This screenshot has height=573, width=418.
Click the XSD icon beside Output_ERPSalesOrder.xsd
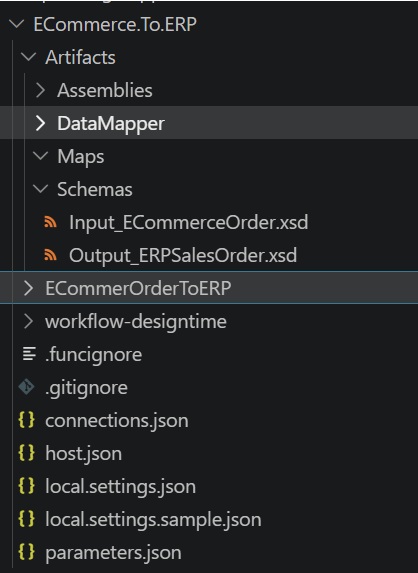(50, 255)
